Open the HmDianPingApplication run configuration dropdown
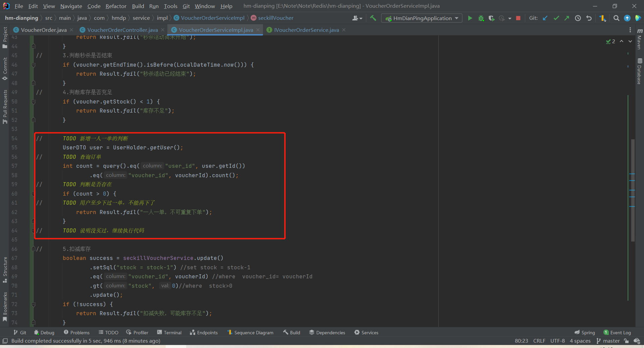Screen dimensions: 644x348 coord(422,18)
